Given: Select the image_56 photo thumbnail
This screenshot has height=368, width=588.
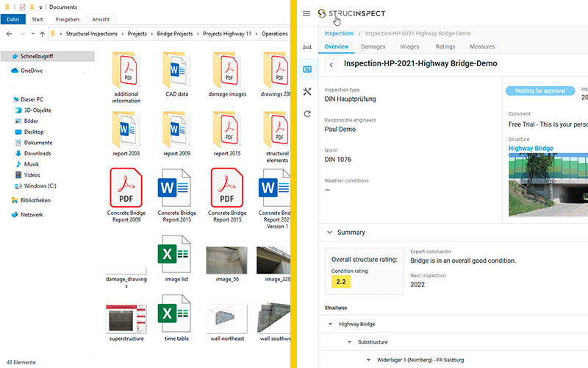Looking at the screenshot, I should [x=226, y=260].
